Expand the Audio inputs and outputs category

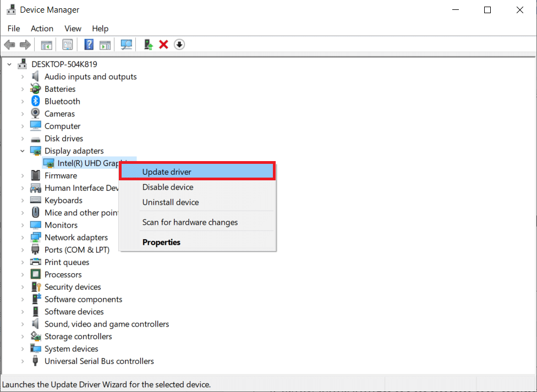coord(23,76)
